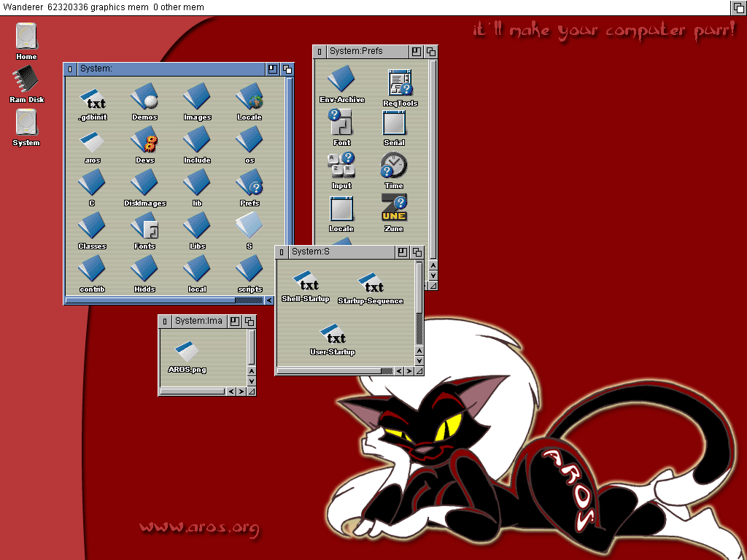The height and width of the screenshot is (560, 747).
Task: Click System:Ima window scroll up arrow
Action: coord(252,371)
